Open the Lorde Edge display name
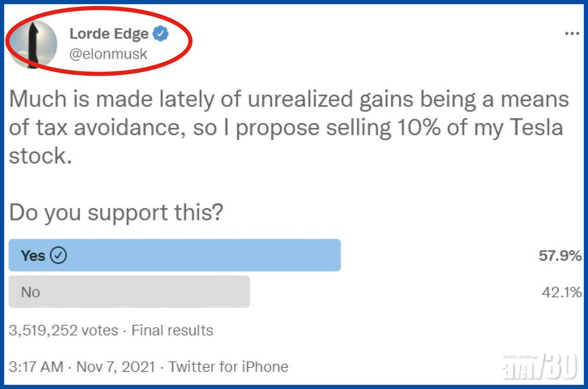This screenshot has height=389, width=588. (109, 34)
